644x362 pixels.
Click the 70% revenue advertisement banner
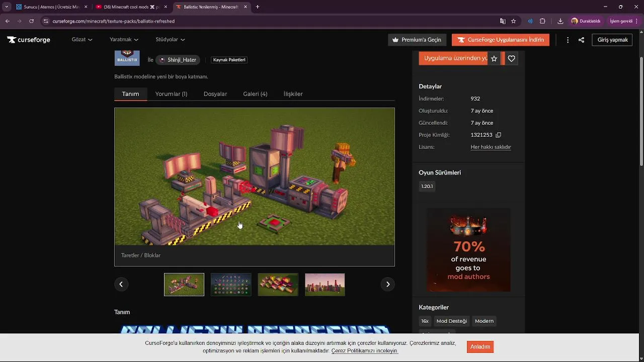468,250
